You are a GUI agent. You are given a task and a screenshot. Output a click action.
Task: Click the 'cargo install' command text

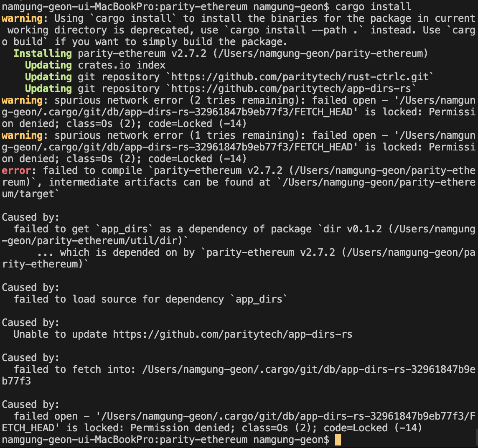(373, 6)
